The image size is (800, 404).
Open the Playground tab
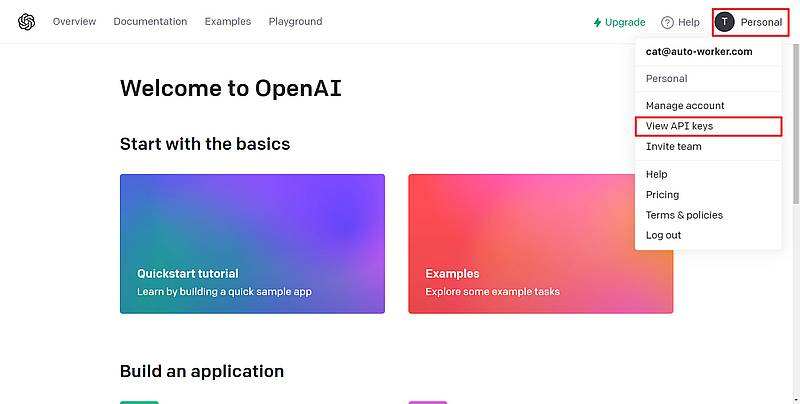coord(295,22)
